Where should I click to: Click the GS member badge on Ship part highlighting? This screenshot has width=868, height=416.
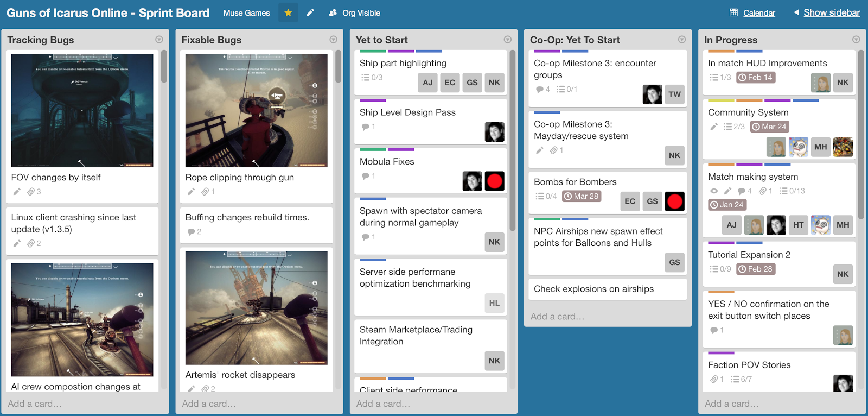pyautogui.click(x=472, y=83)
